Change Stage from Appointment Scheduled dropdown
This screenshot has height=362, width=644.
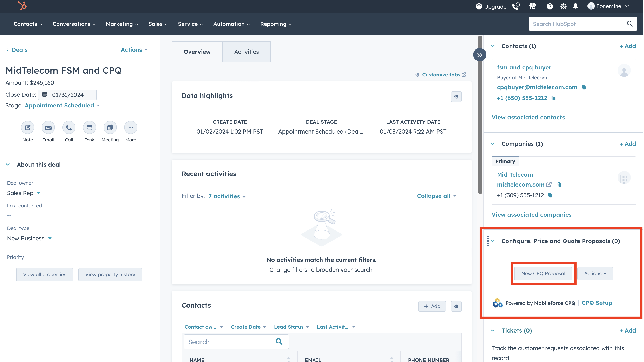tap(62, 105)
